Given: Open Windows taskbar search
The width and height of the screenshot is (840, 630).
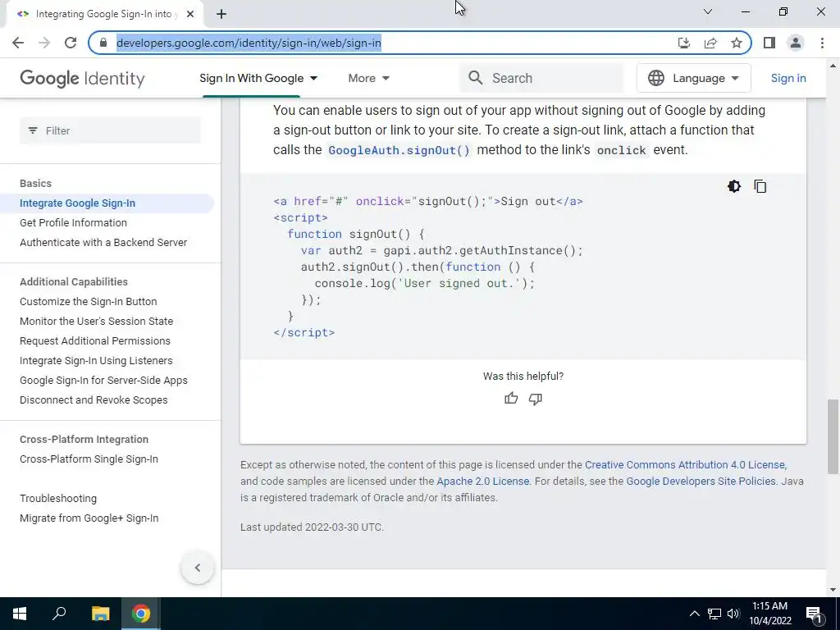Looking at the screenshot, I should coord(59,614).
